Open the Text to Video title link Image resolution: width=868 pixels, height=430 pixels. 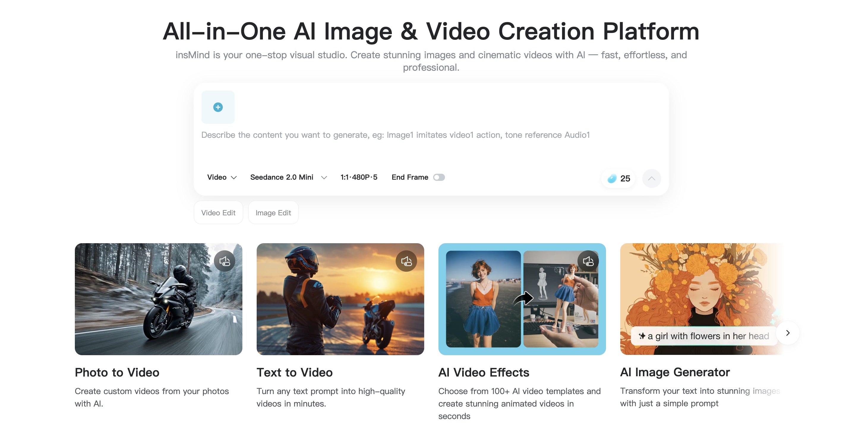294,372
